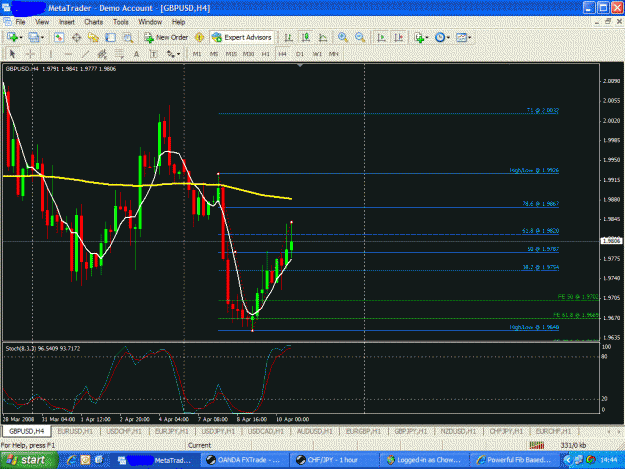This screenshot has width=625, height=469.
Task: Select the Fibonacci Retracement tool
Action: click(x=119, y=54)
